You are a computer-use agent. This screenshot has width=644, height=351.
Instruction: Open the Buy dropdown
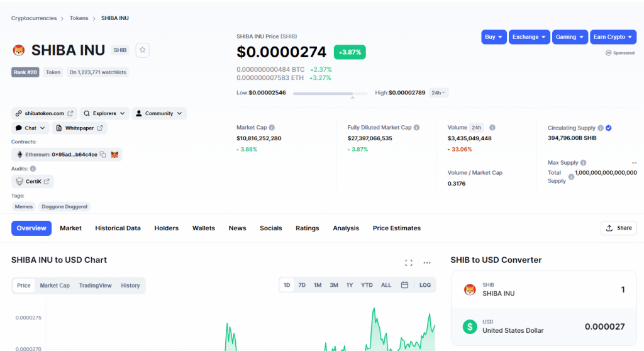(x=494, y=37)
